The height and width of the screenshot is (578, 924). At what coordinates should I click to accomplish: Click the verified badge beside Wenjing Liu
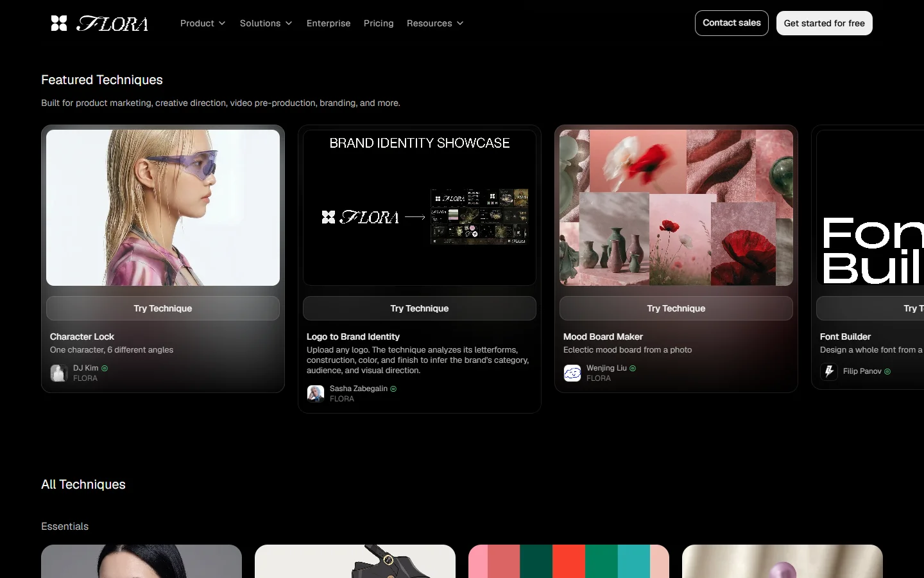point(633,369)
